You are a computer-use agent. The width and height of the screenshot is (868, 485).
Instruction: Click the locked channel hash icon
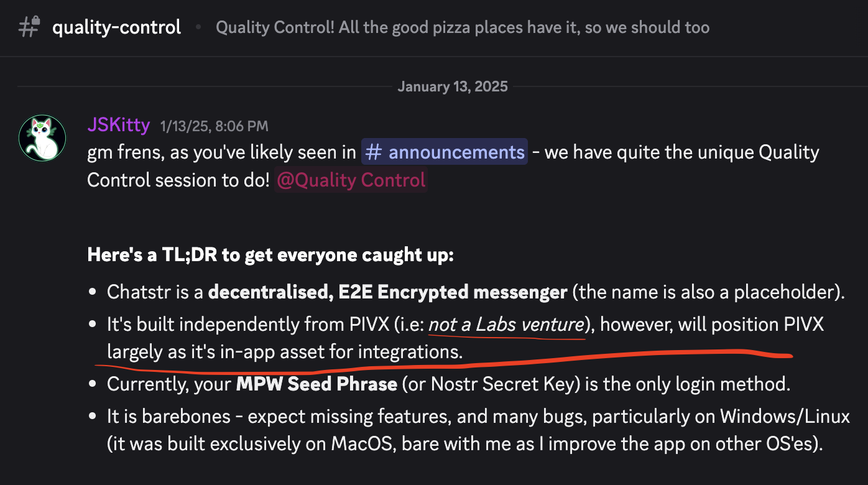(29, 27)
